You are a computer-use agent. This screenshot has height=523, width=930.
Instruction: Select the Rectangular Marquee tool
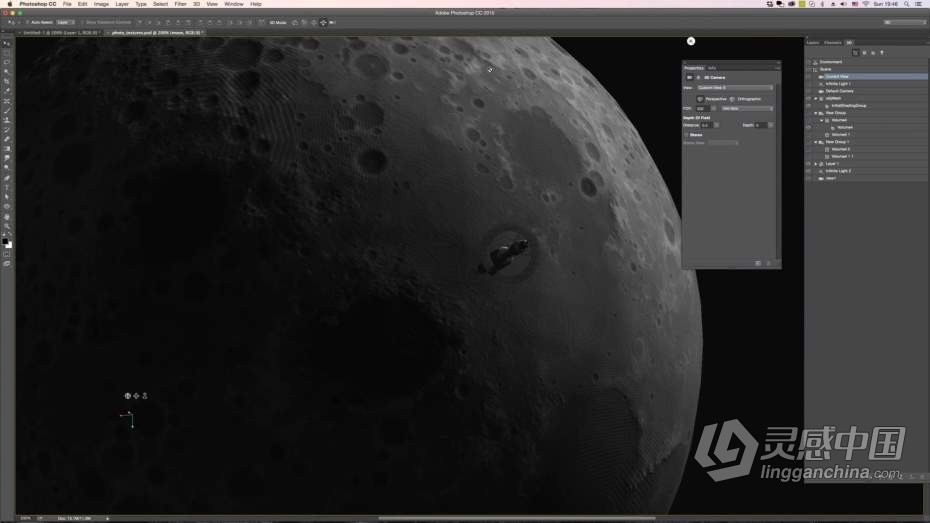[7, 53]
